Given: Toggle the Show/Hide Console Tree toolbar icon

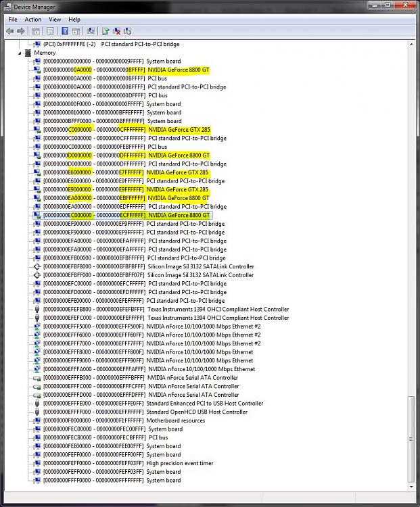Looking at the screenshot, I should (x=36, y=31).
